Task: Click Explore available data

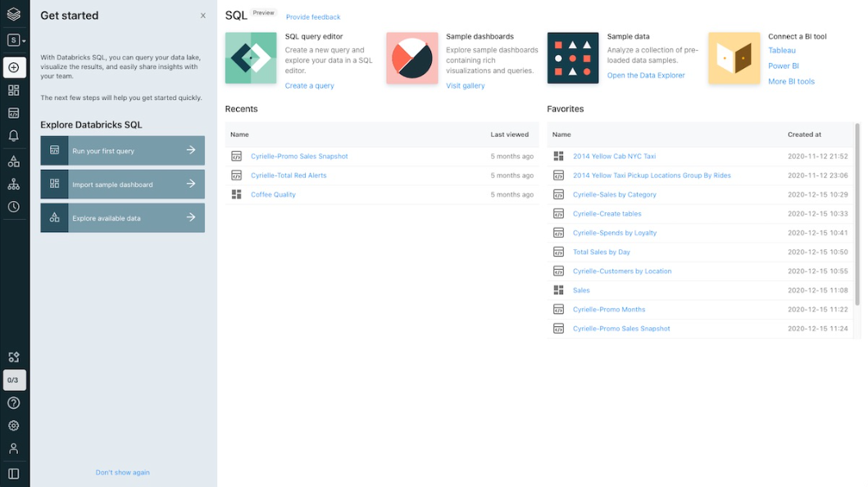Action: tap(122, 218)
